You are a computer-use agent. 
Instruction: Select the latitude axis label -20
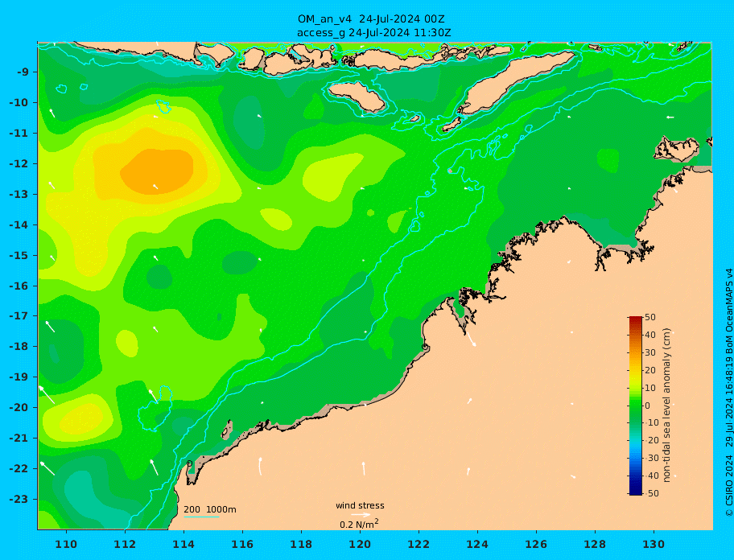(x=19, y=407)
